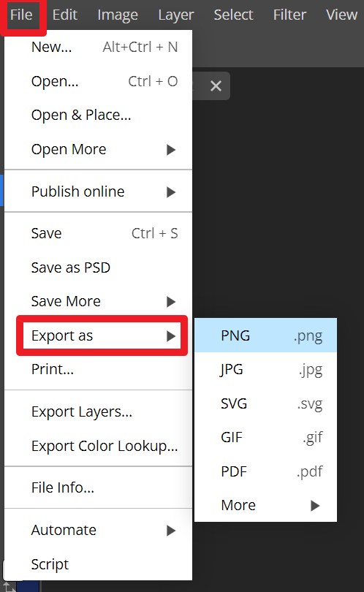Export the image as PNG
This screenshot has width=364, height=592.
(x=265, y=335)
